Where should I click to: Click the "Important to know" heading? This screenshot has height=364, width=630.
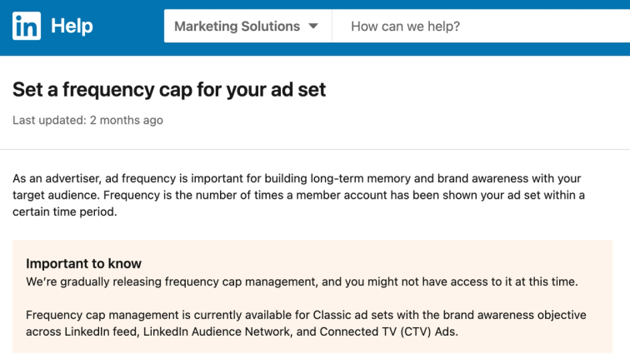(x=83, y=264)
